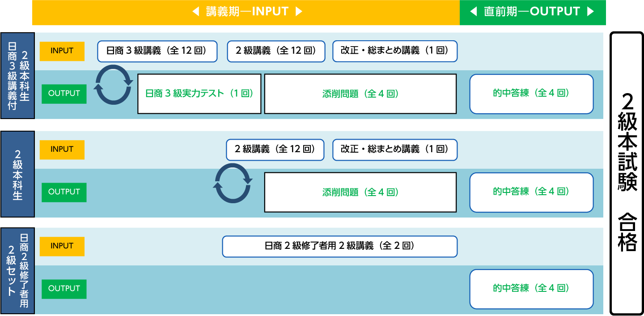Click the left triangle before 講義期—INPUT

tap(195, 12)
